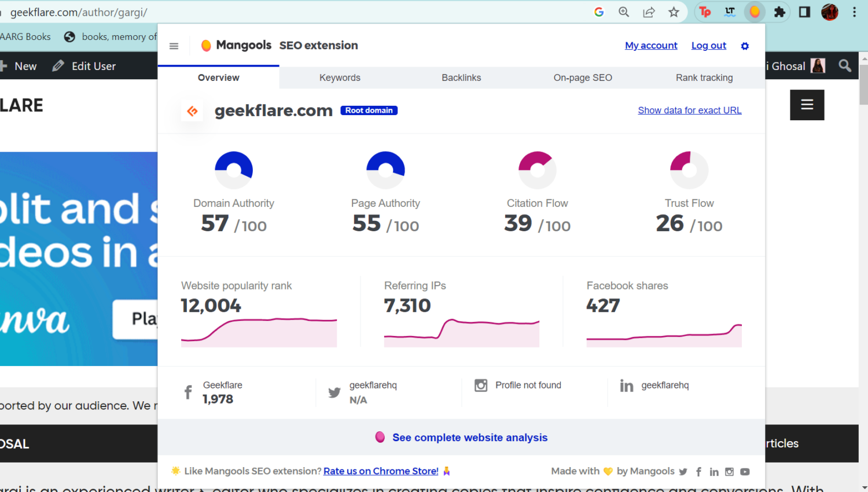Open Mangools LinkedIn page in footer
The height and width of the screenshot is (492, 868).
(x=714, y=472)
